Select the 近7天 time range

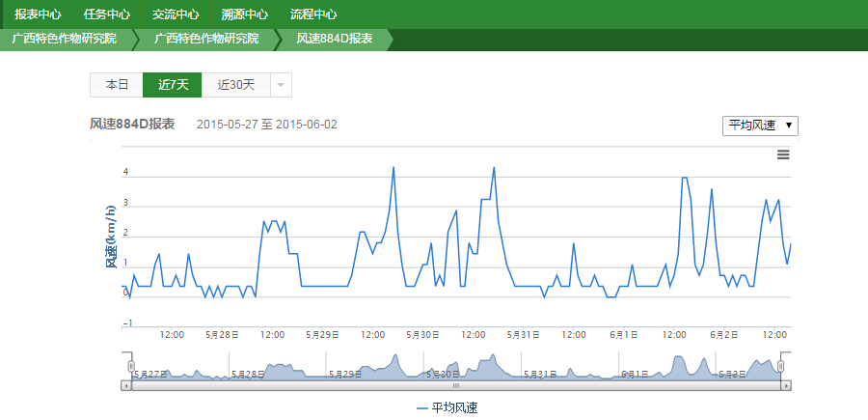173,85
